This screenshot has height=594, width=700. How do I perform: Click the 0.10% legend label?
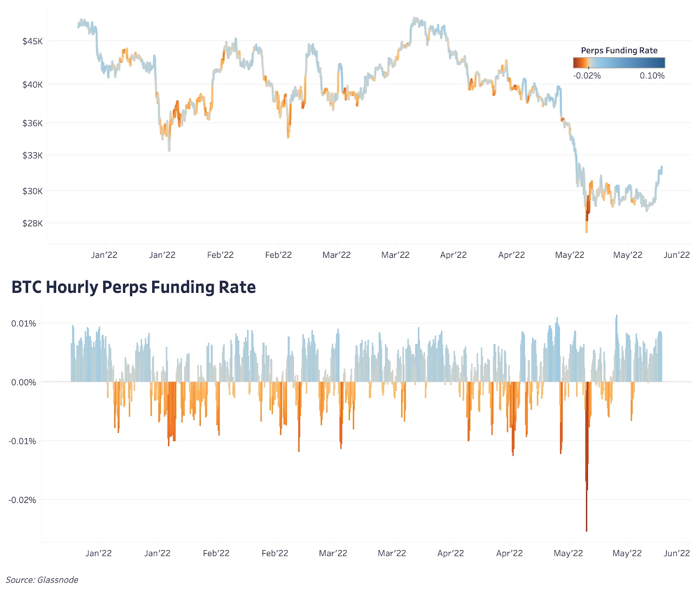pyautogui.click(x=651, y=76)
